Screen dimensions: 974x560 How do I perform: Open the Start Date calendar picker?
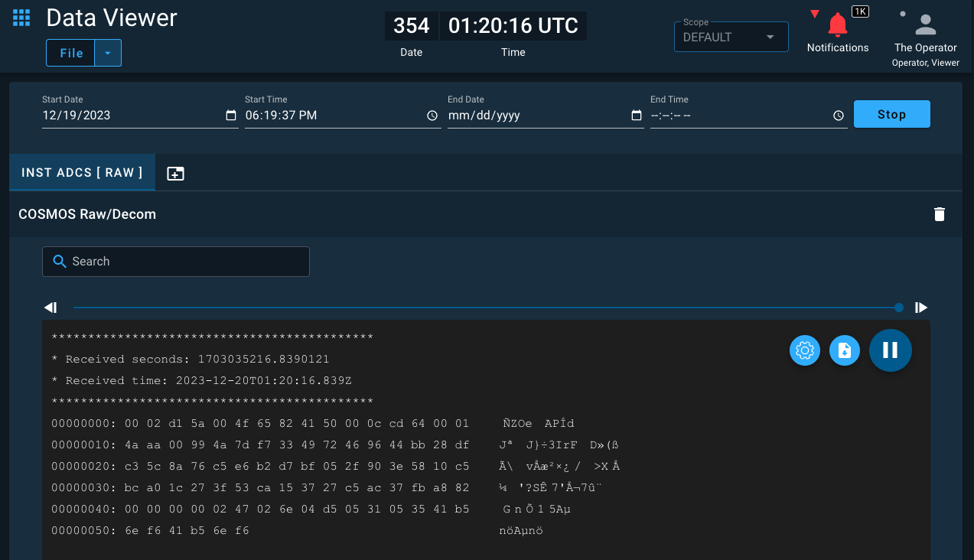click(x=231, y=116)
